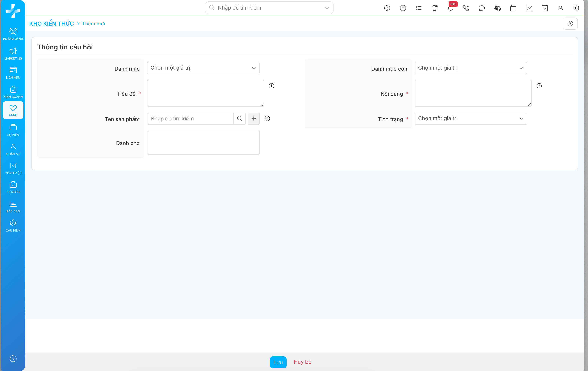The image size is (588, 371).
Task: Go to the BÁO CÁO sidebar menu
Action: (x=13, y=207)
